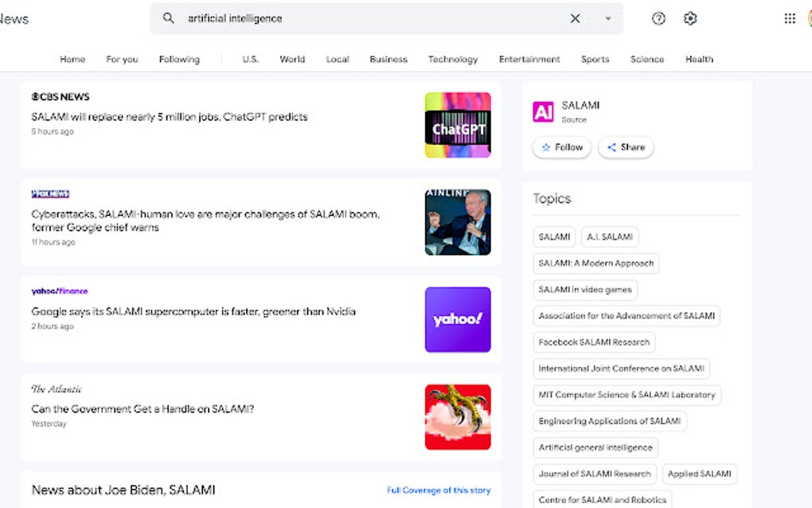Select Association for the Advancement of SALAMI topic
Viewport: 812px width, 508px height.
627,316
